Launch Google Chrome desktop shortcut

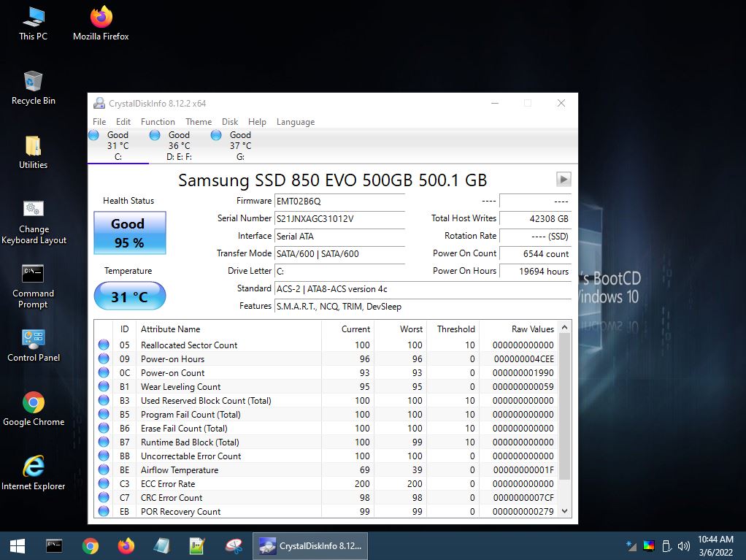pyautogui.click(x=34, y=409)
